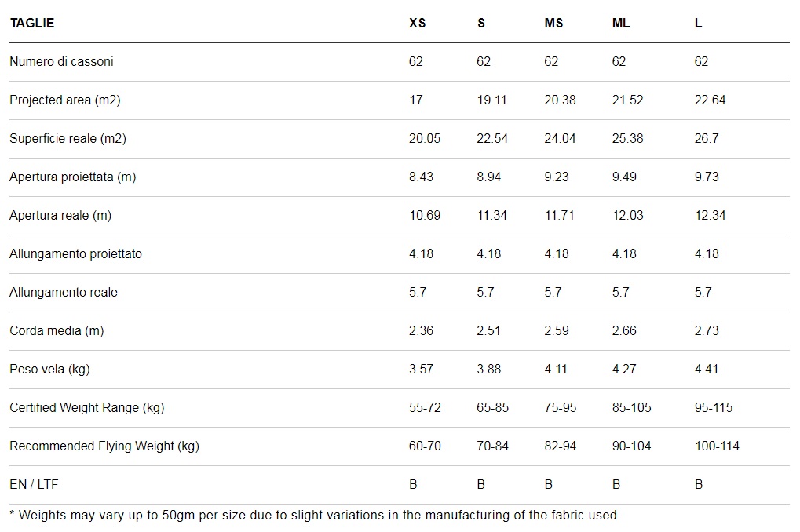800x532 pixels.
Task: Click the EN / LTF row label
Action: (x=34, y=485)
